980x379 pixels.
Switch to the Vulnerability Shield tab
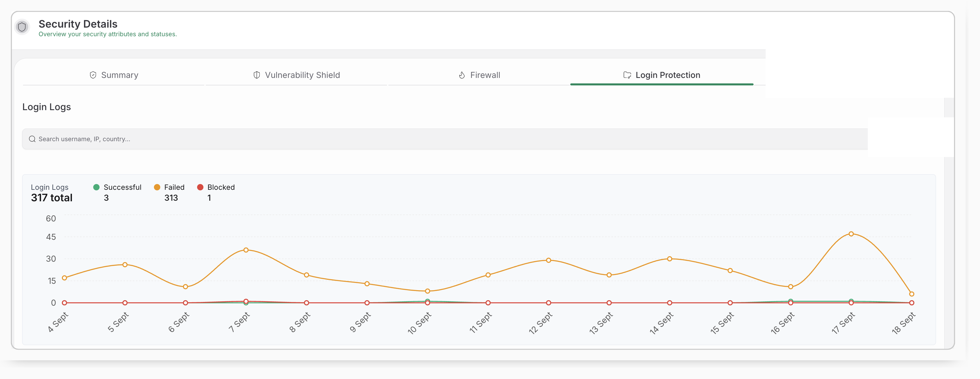[296, 75]
